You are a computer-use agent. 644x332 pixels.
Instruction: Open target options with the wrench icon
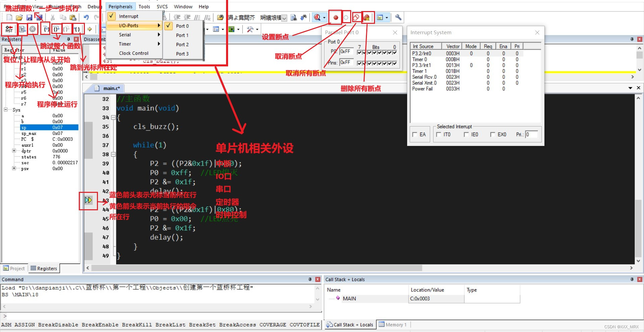pos(398,17)
